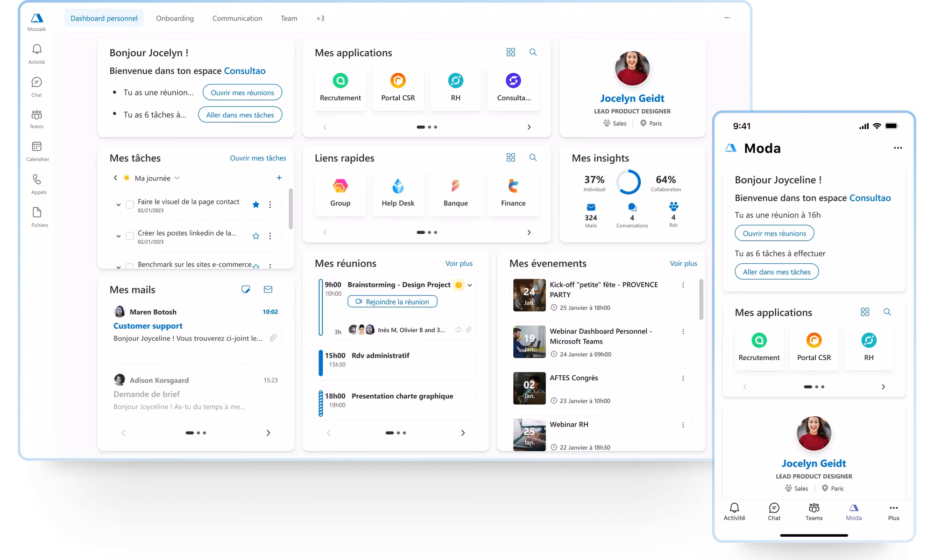The image size is (934, 560).
Task: Click the Mes évenements scrollbar
Action: click(x=701, y=299)
